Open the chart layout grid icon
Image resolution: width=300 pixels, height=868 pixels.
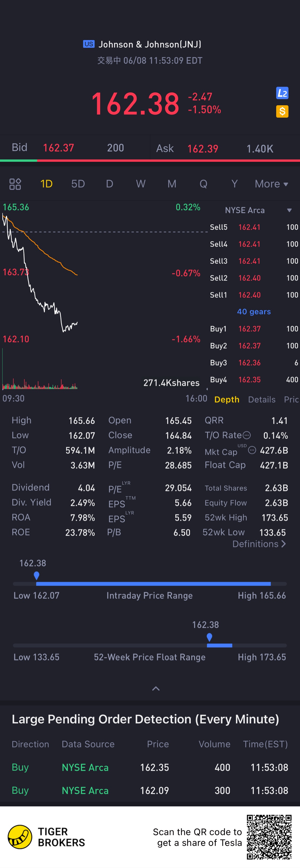15,184
